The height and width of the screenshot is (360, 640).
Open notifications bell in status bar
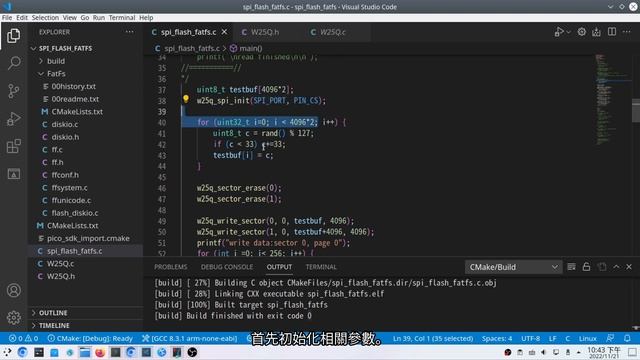pos(627,338)
